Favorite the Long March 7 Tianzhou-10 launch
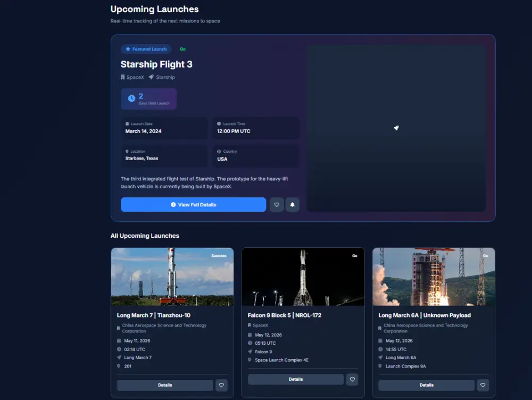Viewport: 532px width, 400px height. [x=221, y=385]
